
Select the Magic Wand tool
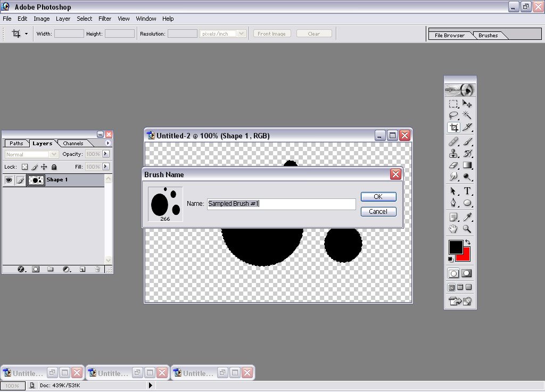click(467, 115)
